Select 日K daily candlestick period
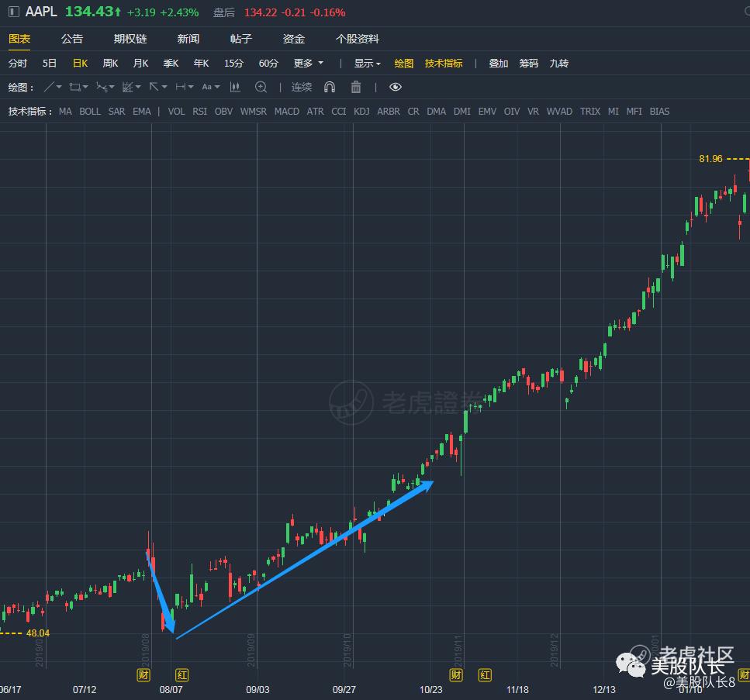The image size is (750, 700). pyautogui.click(x=81, y=63)
